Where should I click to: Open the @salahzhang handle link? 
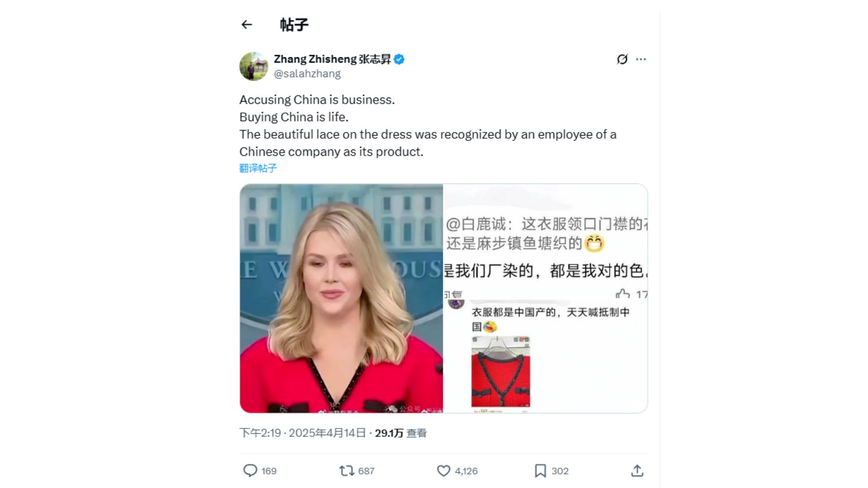(307, 74)
